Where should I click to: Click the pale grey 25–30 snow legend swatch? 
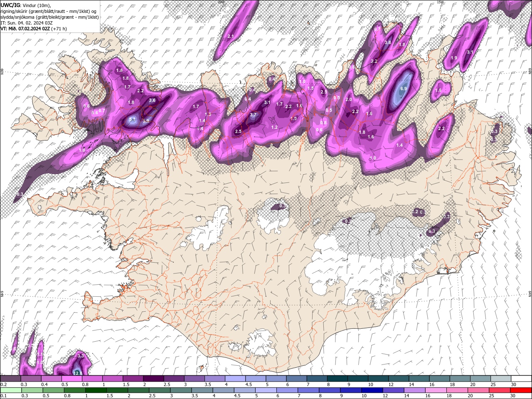coord(501,379)
